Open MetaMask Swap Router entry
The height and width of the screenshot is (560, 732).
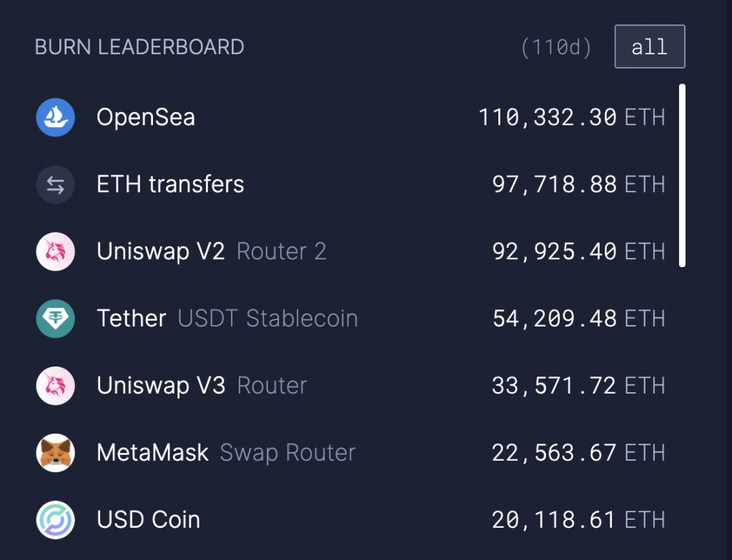[x=350, y=453]
